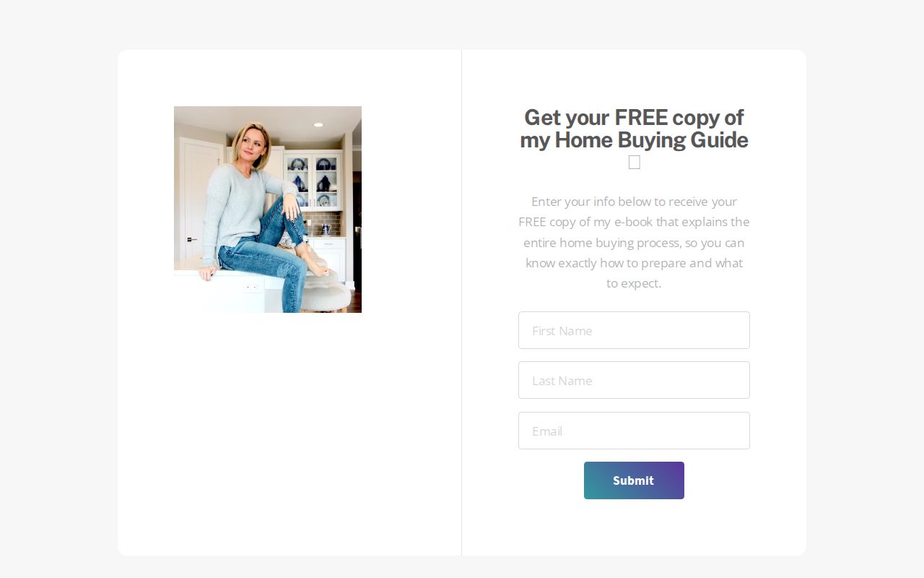
Task: Click the small empty square below the heading
Action: [634, 162]
